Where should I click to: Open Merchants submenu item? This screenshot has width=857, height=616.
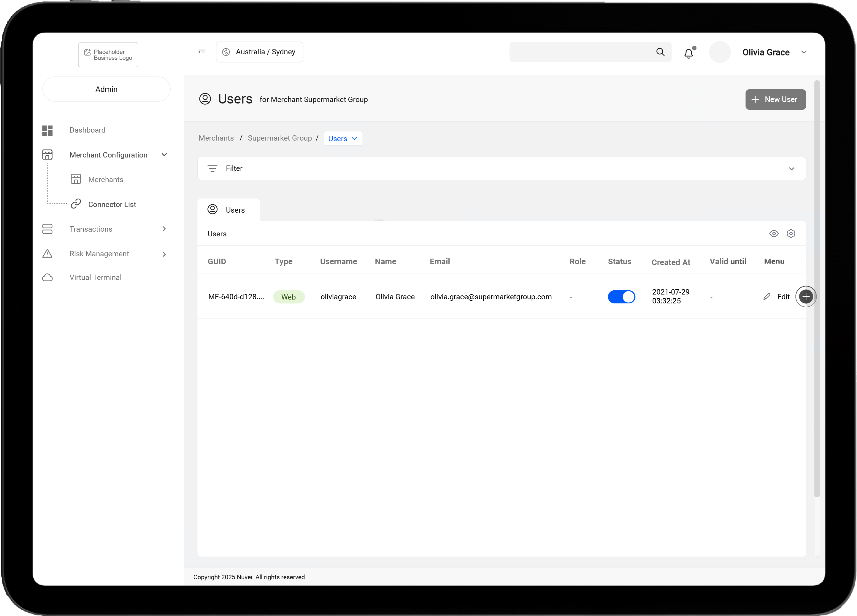[106, 179]
